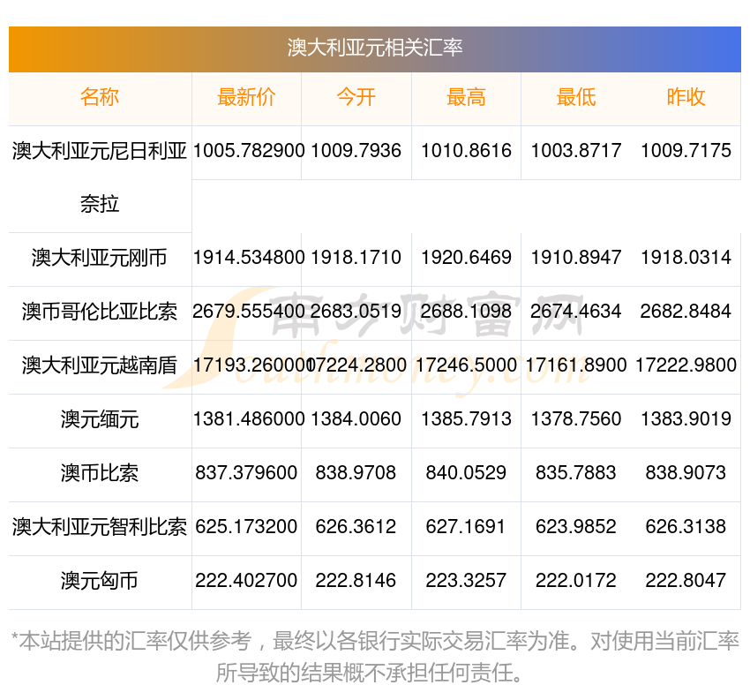Click row name 澳大利亚元越南盾
Screen dimensions: 750x700
pyautogui.click(x=100, y=365)
